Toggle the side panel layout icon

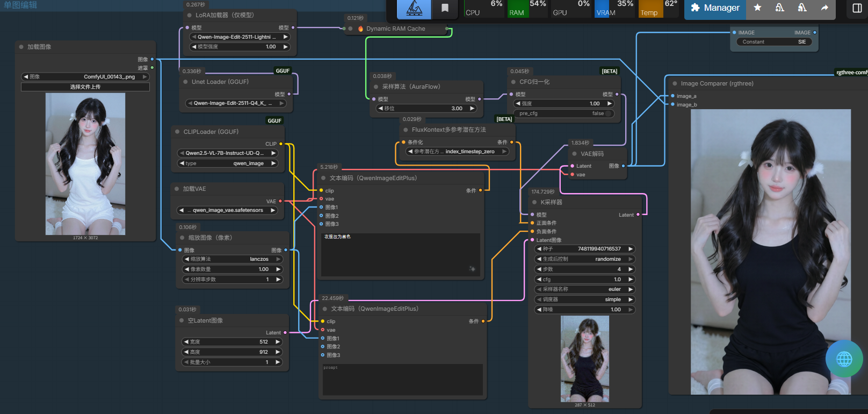click(x=857, y=8)
